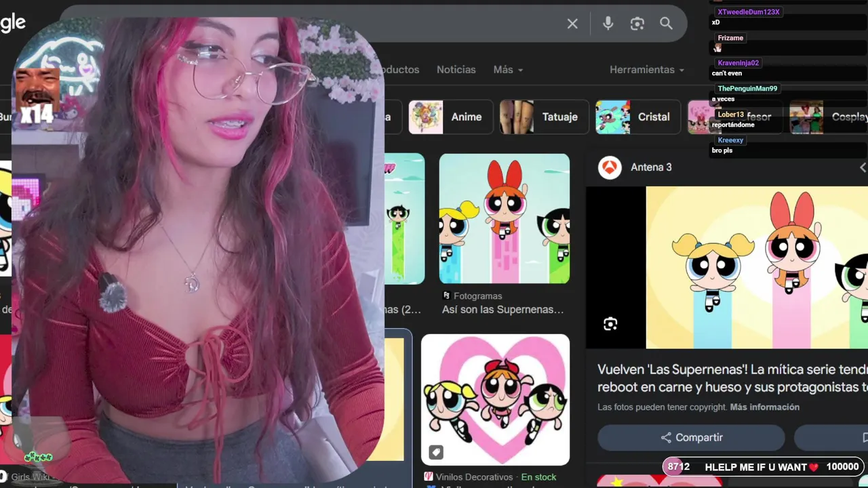Open the Fotogramas Powerpuff Girls thumbnail
The height and width of the screenshot is (488, 868).
point(504,218)
